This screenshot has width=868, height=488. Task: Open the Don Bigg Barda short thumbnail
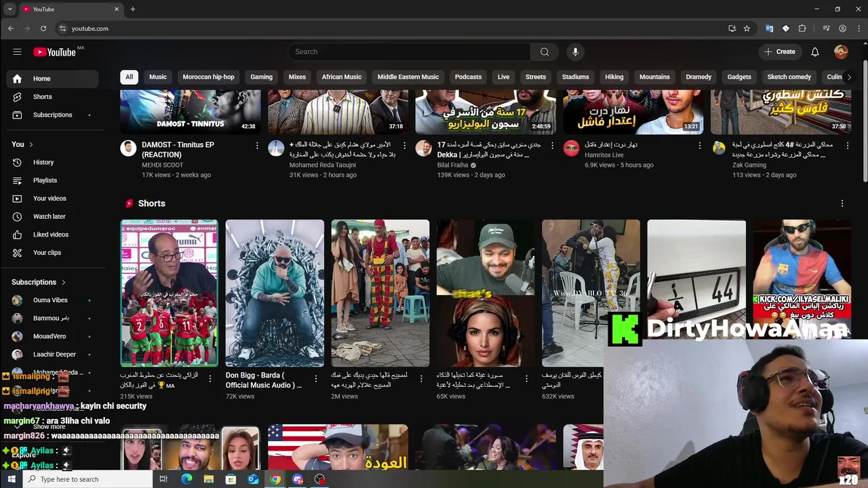(275, 293)
